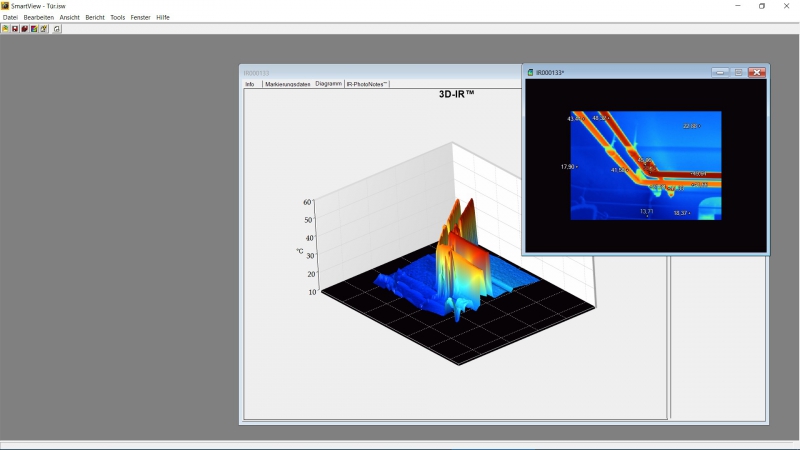This screenshot has height=450, width=800.
Task: Open the Datei menu
Action: coord(11,17)
